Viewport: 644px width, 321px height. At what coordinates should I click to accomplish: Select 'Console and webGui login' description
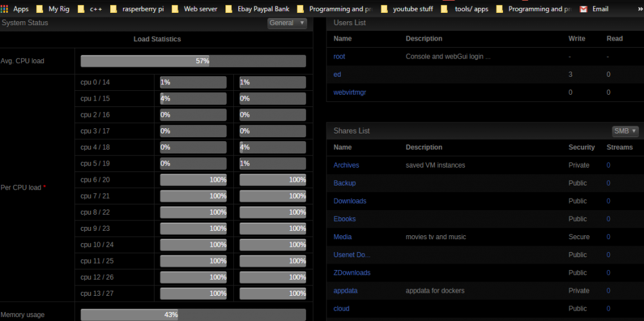click(448, 57)
